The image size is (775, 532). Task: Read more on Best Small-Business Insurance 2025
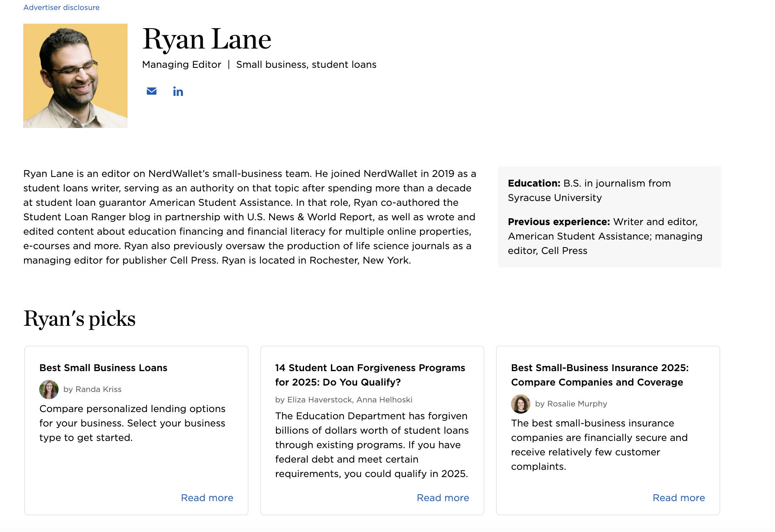point(679,497)
